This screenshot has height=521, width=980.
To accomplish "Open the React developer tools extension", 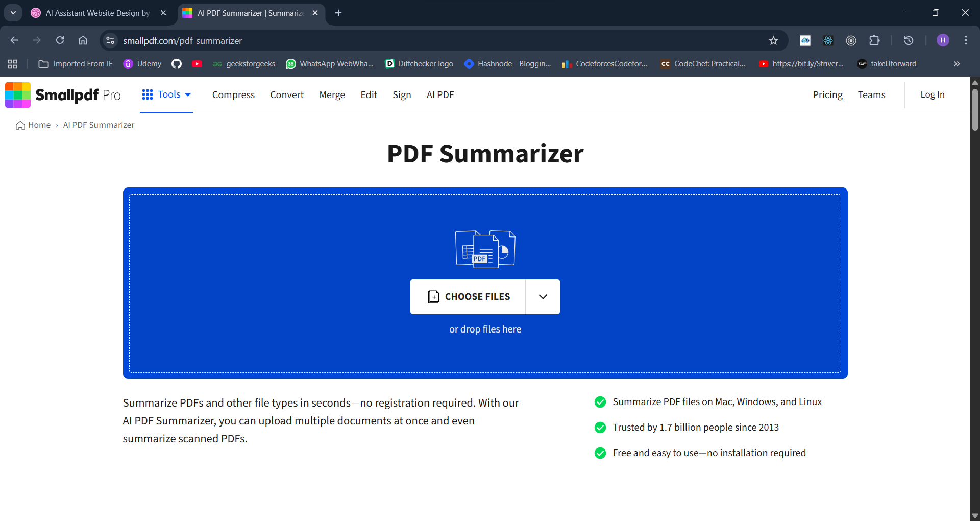I will 828,40.
